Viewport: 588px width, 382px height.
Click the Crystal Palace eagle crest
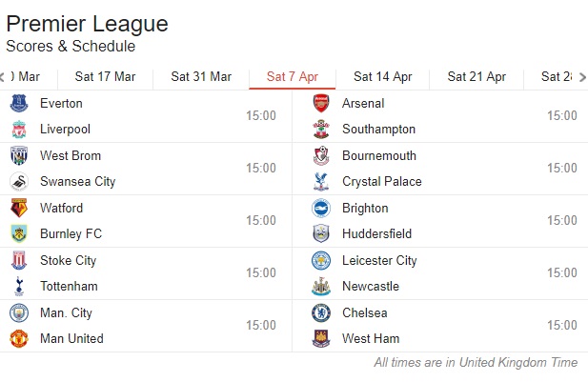[321, 181]
